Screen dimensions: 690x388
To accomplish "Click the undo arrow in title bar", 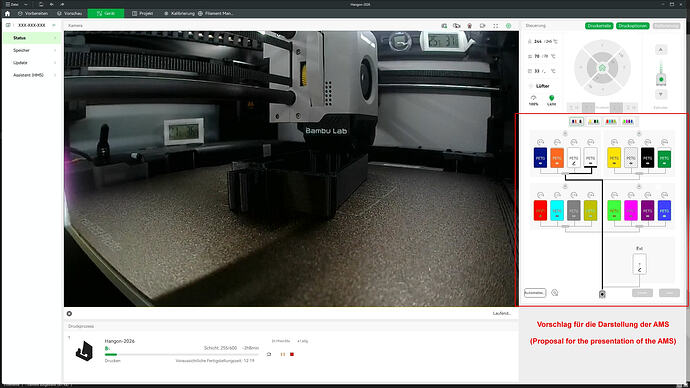I will pos(51,4).
